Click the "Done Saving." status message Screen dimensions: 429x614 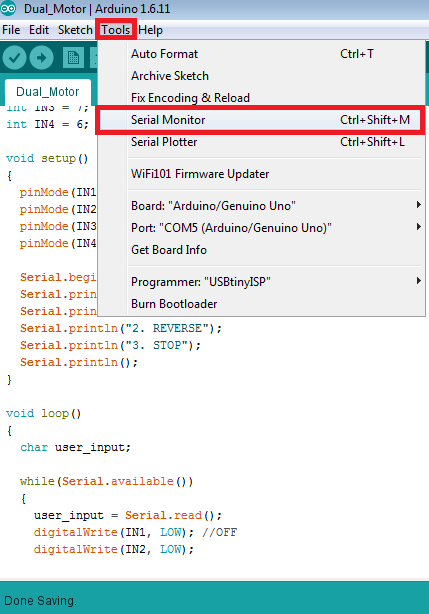(40, 600)
